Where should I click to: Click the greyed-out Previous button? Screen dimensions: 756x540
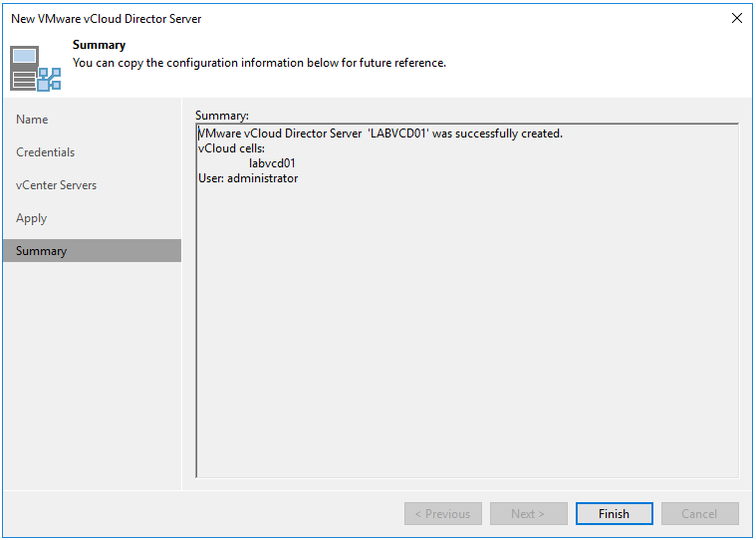pyautogui.click(x=442, y=514)
